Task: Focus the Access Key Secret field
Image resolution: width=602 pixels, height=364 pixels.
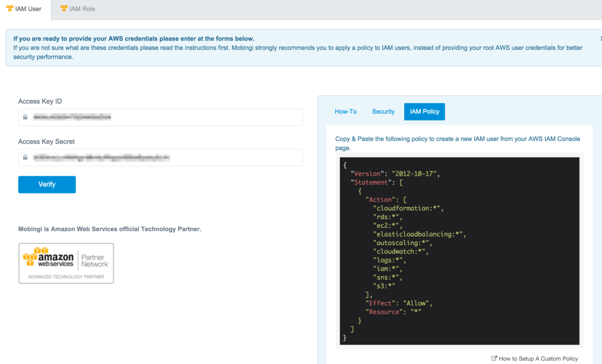Action: (160, 157)
